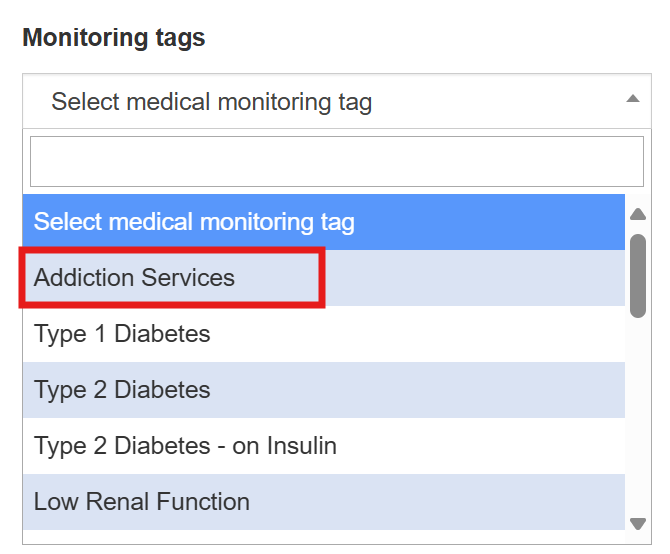Collapse the monitoring tag dropdown arrow
This screenshot has height=554, width=670.
click(632, 99)
